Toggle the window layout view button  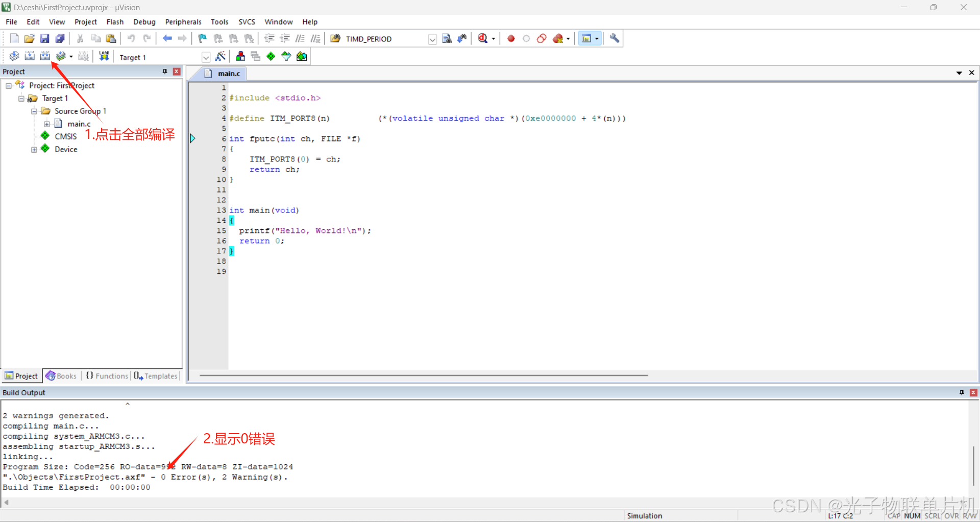pos(586,38)
